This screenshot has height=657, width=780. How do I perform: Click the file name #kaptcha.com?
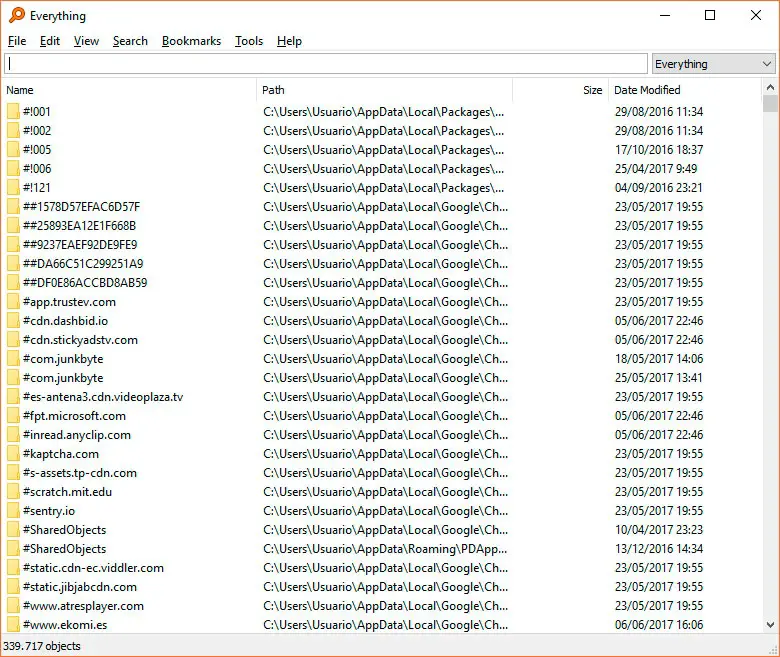(x=61, y=454)
